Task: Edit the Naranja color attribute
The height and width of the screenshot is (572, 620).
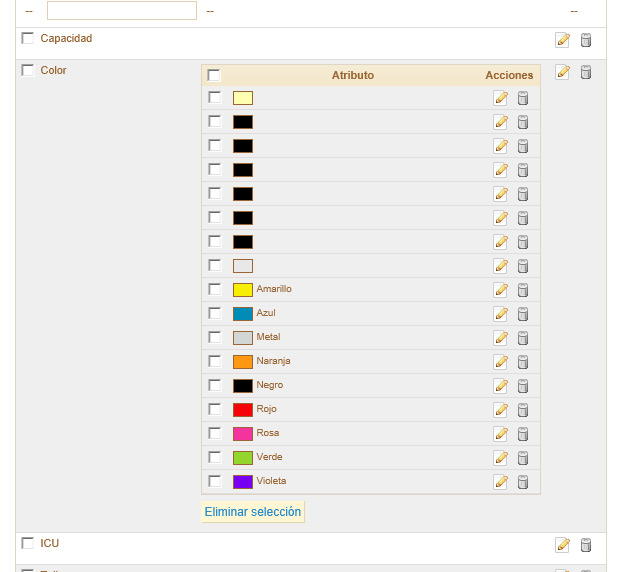Action: pos(501,362)
